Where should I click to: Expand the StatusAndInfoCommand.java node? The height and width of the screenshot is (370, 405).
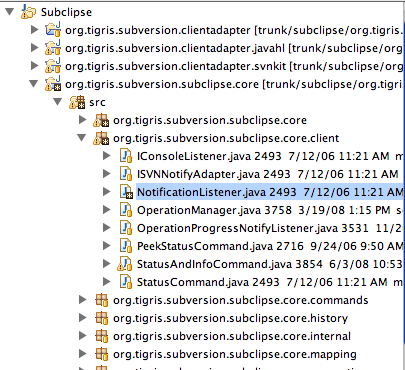click(106, 264)
